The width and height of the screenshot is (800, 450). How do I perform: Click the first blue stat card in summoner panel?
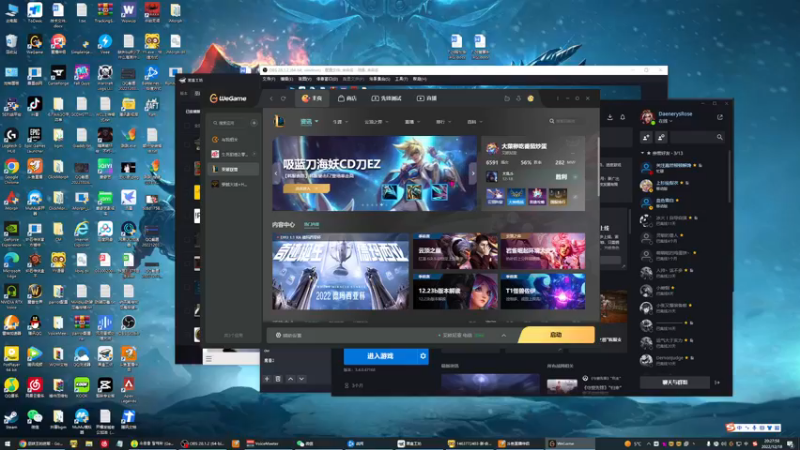(494, 196)
